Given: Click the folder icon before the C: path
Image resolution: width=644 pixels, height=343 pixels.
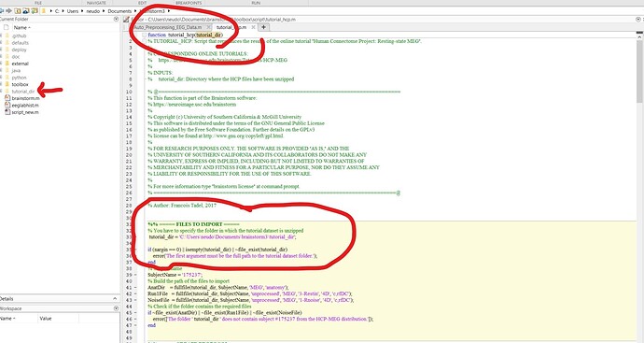Looking at the screenshot, I should 44,11.
